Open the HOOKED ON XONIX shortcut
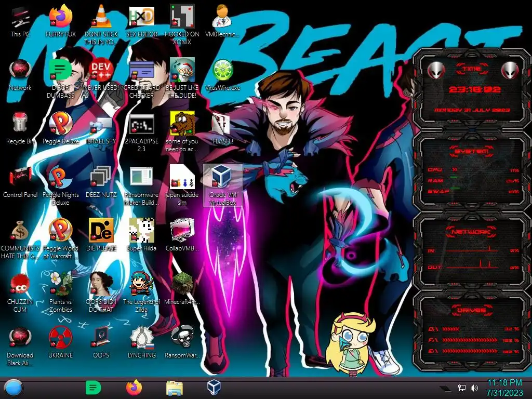The width and height of the screenshot is (532, 399). (182, 25)
